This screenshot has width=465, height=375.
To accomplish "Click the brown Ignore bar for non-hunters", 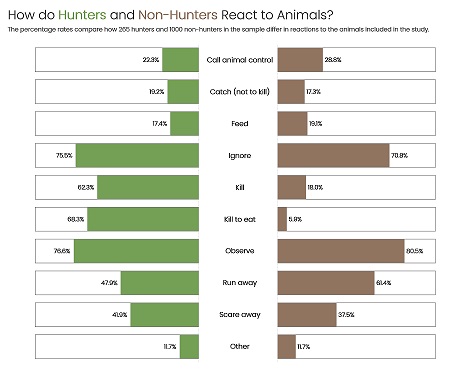I will tap(333, 155).
